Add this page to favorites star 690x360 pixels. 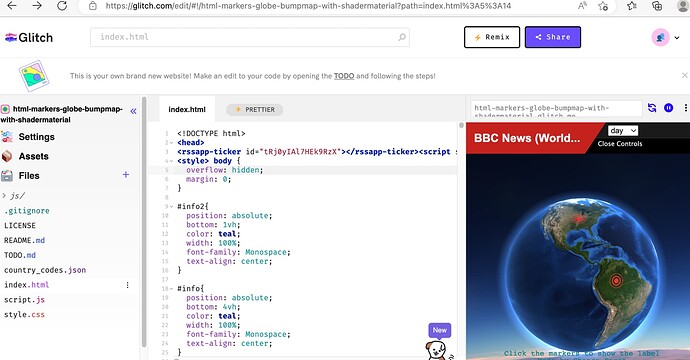coord(603,6)
